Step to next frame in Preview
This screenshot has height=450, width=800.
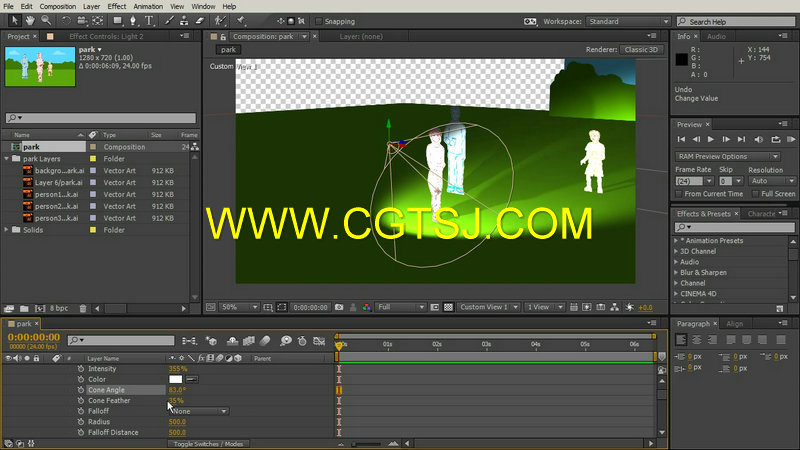click(726, 139)
